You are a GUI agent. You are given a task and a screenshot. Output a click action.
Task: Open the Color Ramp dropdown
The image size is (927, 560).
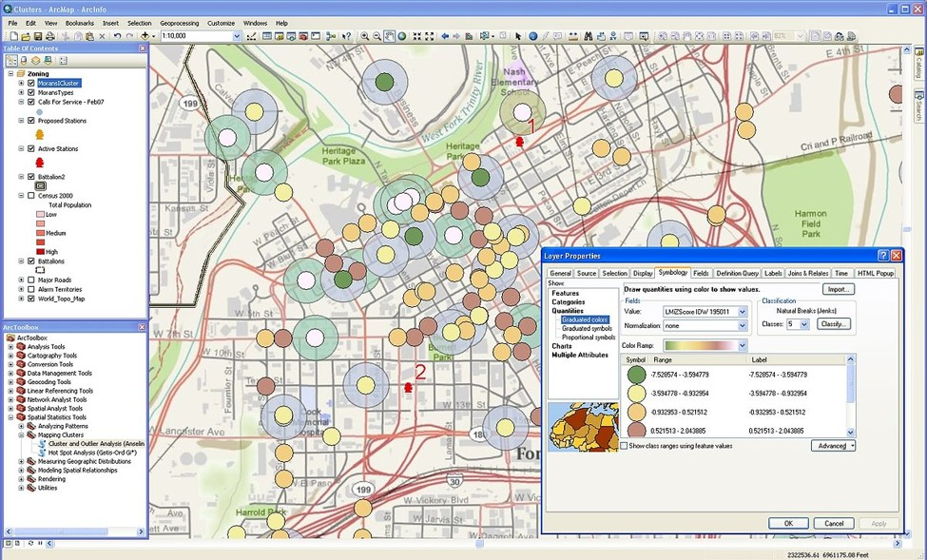(x=743, y=345)
